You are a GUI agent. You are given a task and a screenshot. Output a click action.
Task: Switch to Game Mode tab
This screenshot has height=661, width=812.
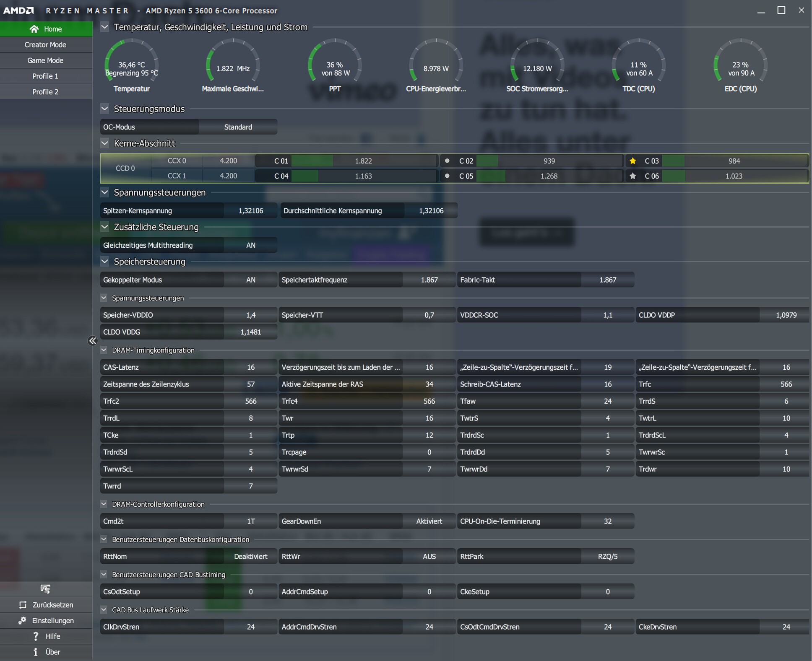(x=45, y=60)
